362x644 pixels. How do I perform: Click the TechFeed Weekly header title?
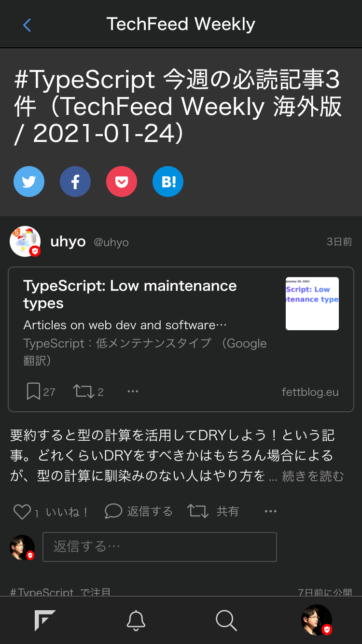tap(181, 24)
